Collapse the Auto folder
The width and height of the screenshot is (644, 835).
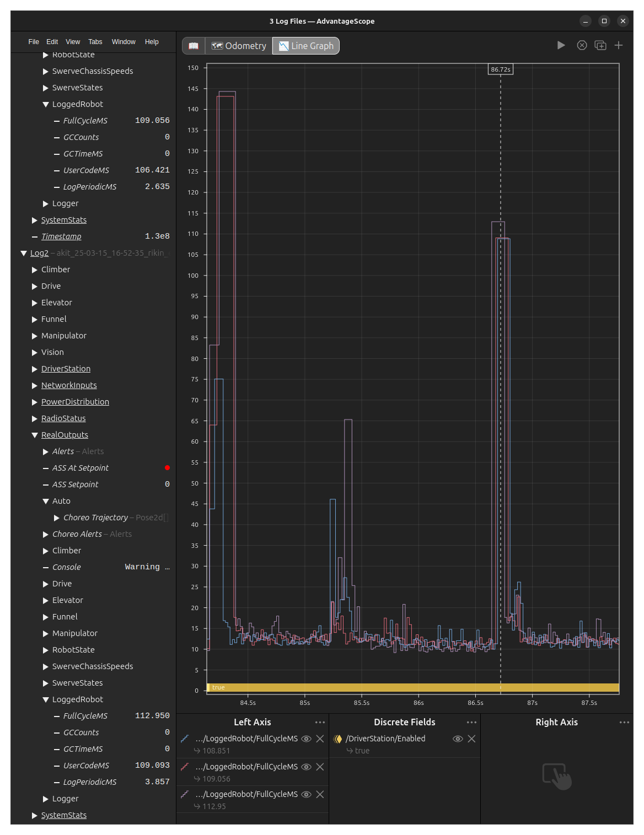click(46, 501)
